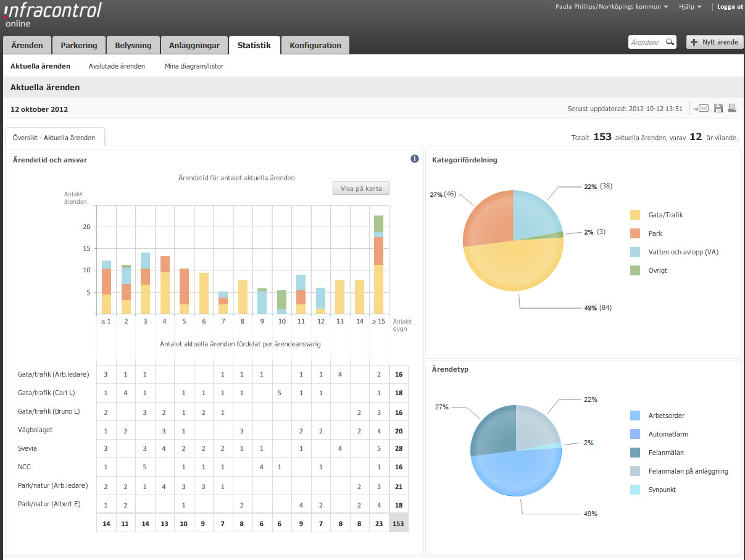745x560 pixels.
Task: Click the column total 23 for ≥ 15
Action: [x=379, y=523]
